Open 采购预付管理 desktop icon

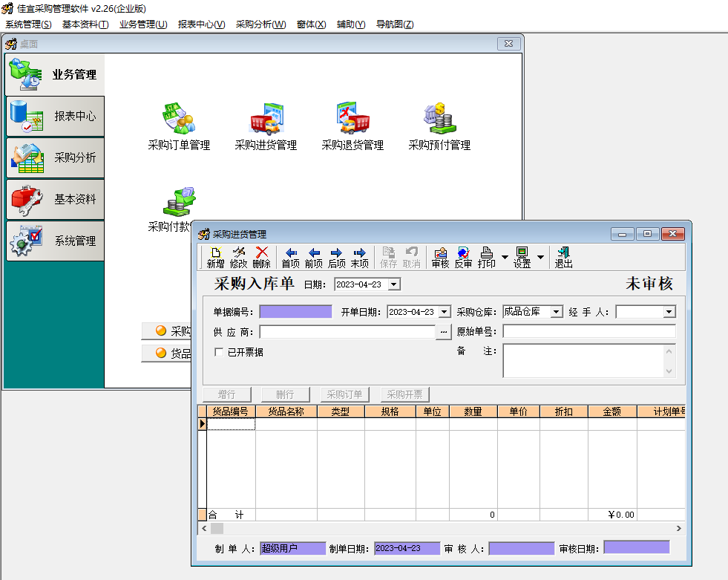[x=439, y=127]
